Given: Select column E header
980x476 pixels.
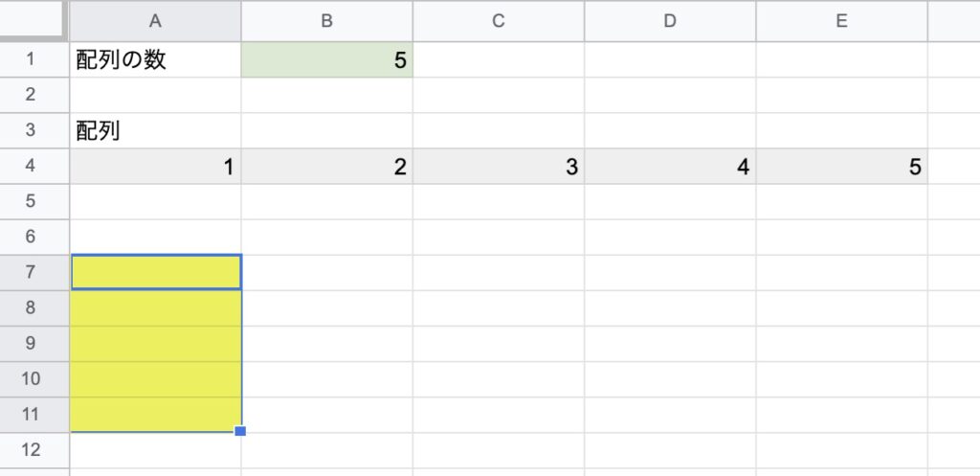Looking at the screenshot, I should pyautogui.click(x=842, y=21).
